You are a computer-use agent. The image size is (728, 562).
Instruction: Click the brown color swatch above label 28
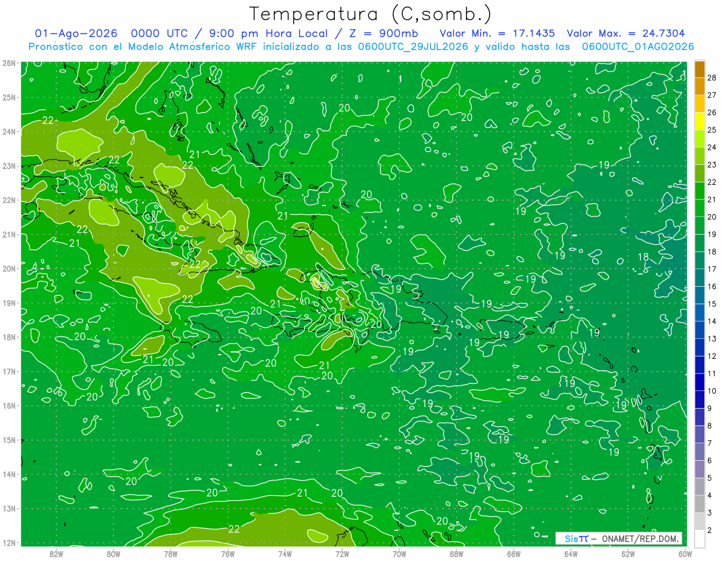click(699, 69)
